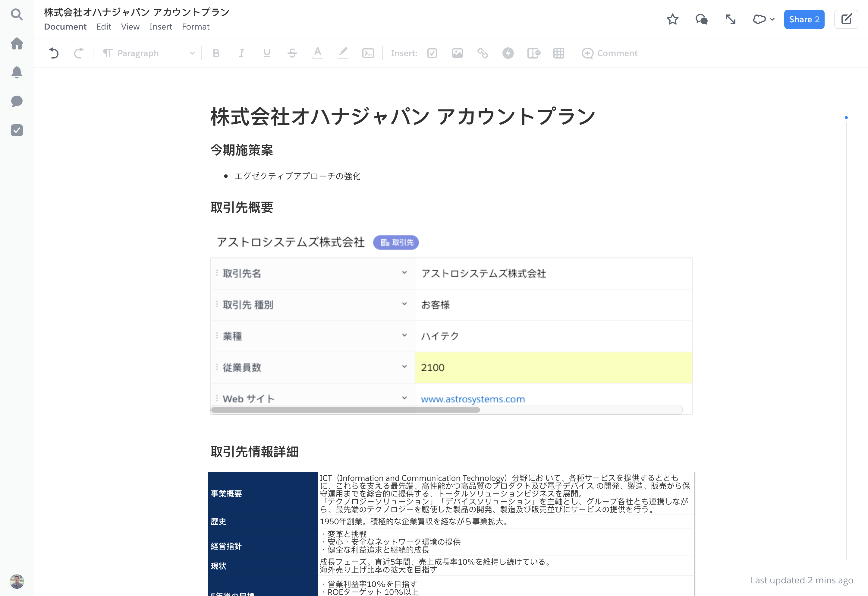
Task: Click the horizontal scrollbar of record table
Action: [x=345, y=410]
